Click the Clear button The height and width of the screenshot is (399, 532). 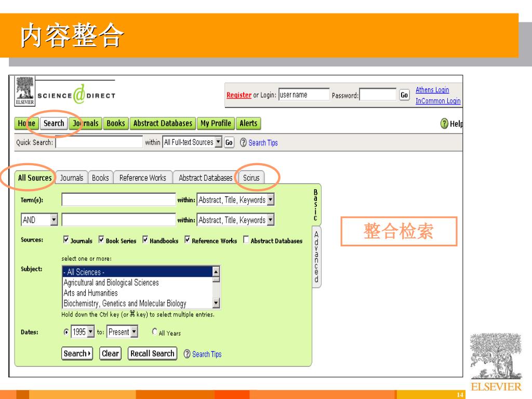[x=110, y=353]
